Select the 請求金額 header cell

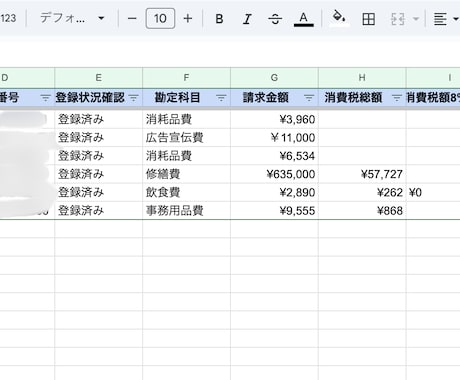[274, 98]
